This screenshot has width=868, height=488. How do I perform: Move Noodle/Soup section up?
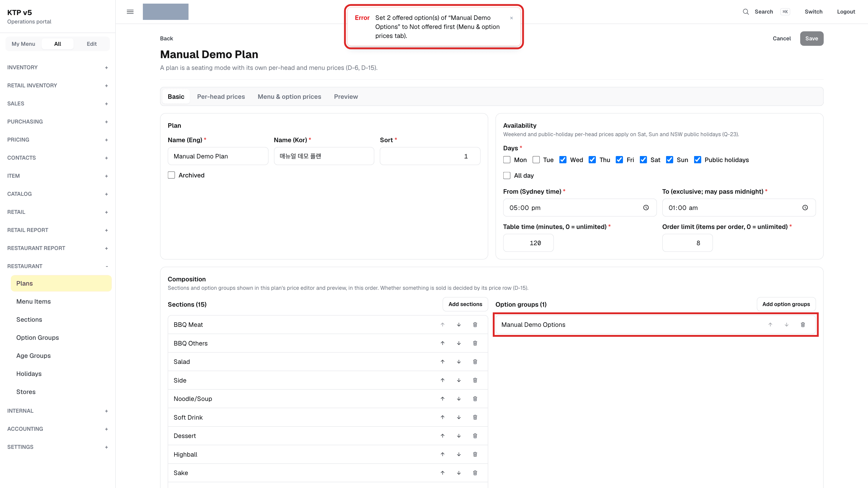[442, 399]
